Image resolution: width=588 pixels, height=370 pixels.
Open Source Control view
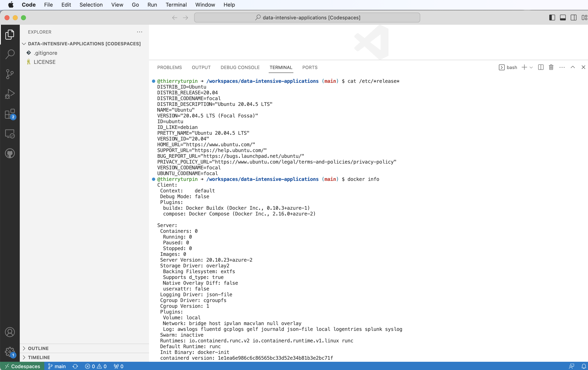pyautogui.click(x=10, y=74)
